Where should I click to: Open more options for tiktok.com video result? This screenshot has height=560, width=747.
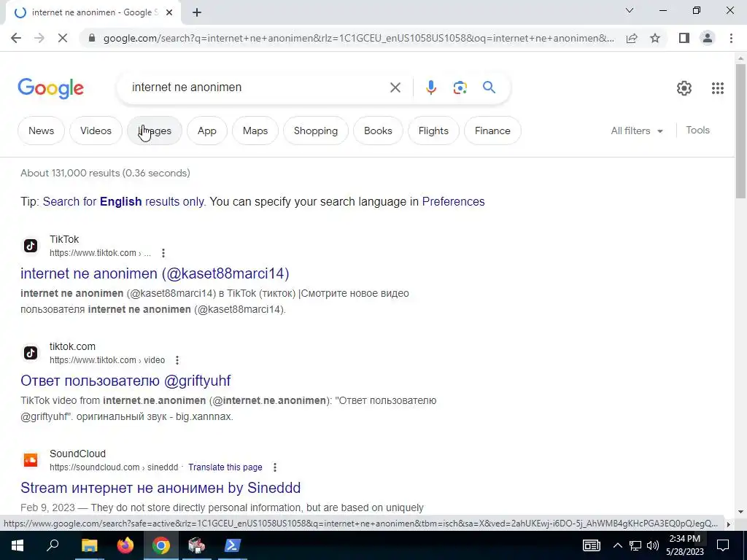[177, 360]
